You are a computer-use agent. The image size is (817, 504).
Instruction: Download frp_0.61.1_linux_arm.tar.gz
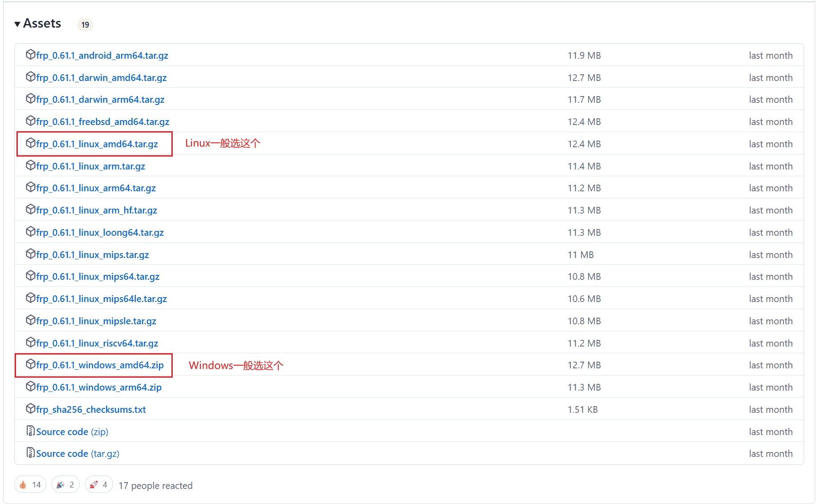coord(90,166)
